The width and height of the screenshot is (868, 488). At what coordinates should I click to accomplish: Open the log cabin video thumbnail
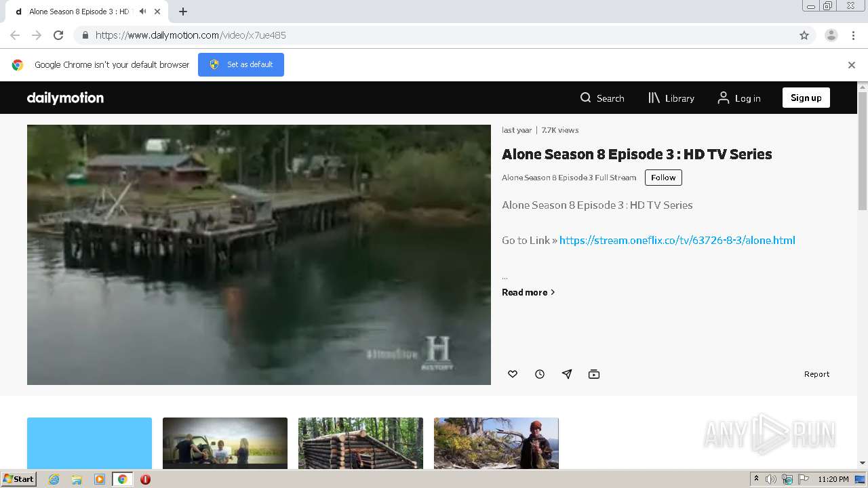[x=361, y=443]
